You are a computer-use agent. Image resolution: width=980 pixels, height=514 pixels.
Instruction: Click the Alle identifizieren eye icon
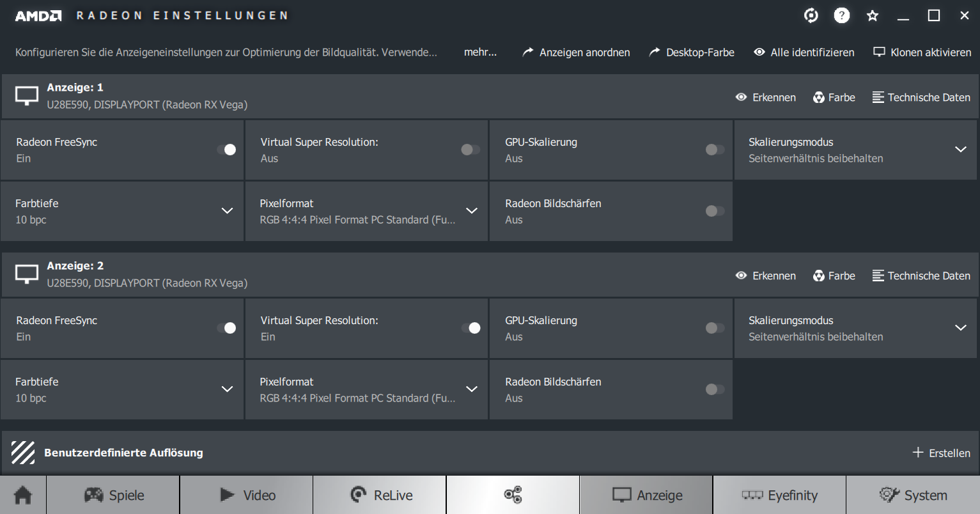click(x=759, y=52)
